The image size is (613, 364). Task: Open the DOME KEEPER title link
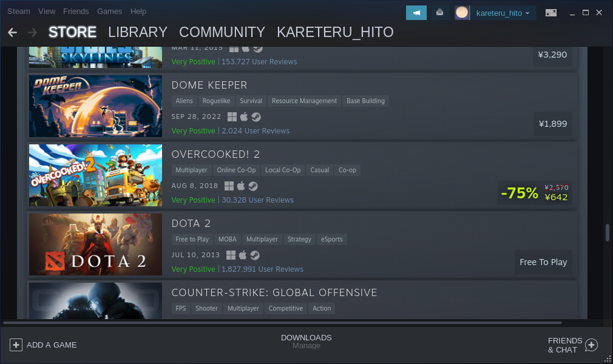click(x=209, y=85)
